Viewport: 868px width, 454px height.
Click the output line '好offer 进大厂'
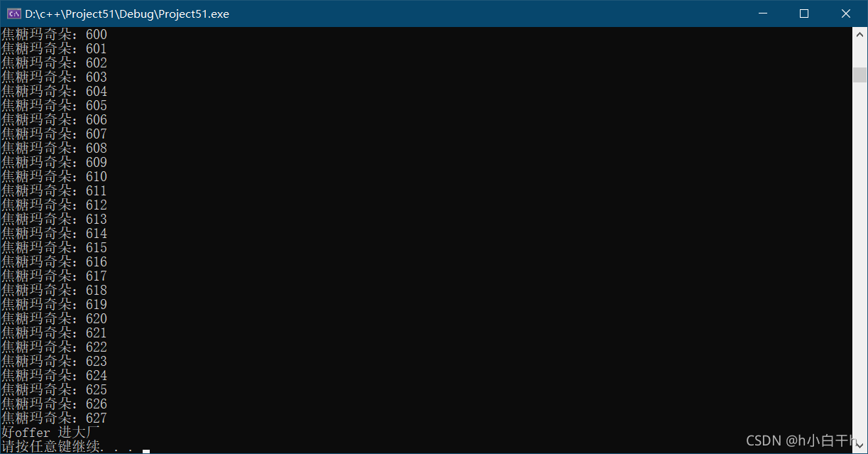coord(50,432)
